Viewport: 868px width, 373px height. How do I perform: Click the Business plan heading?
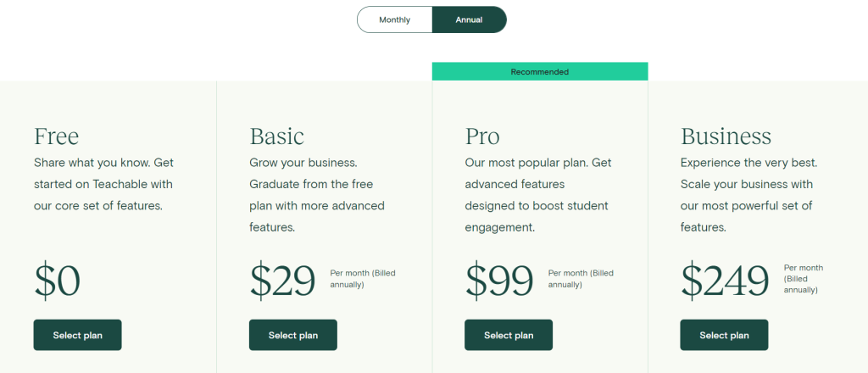click(726, 136)
